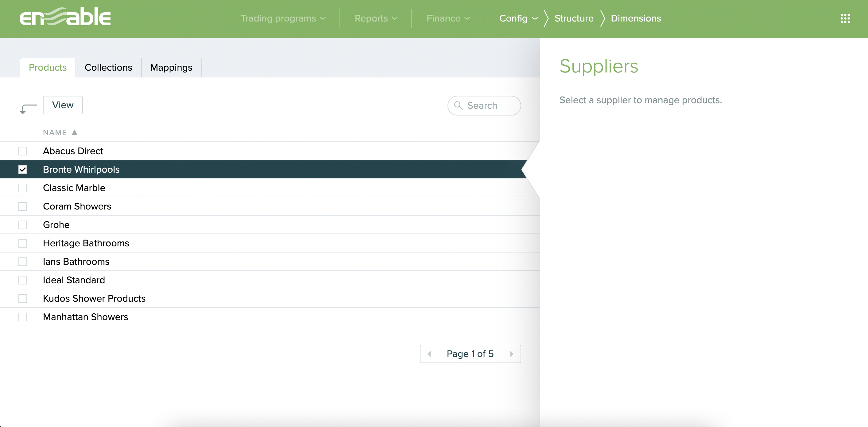
Task: Open the apps grid menu icon
Action: tap(845, 18)
